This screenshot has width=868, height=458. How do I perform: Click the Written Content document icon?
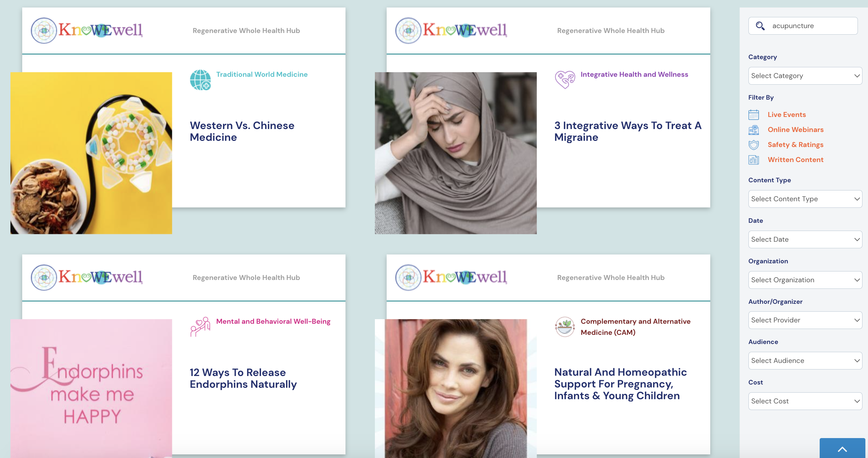(x=753, y=160)
